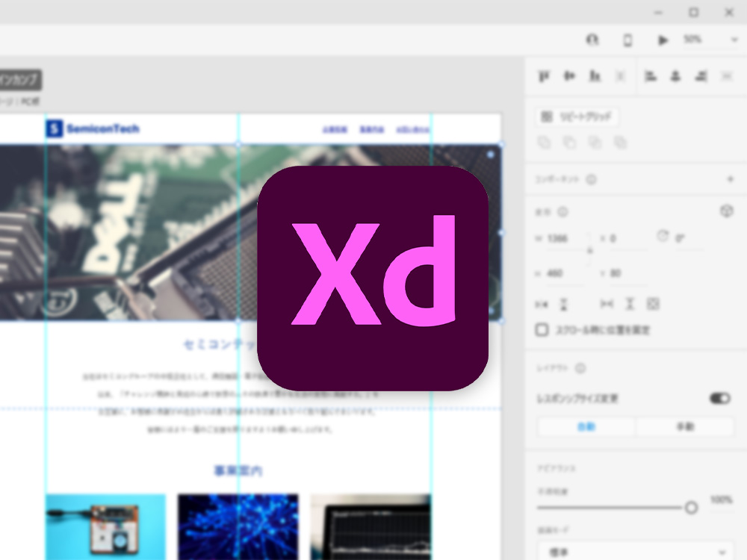Image resolution: width=747 pixels, height=560 pixels.
Task: Open mobile device preview
Action: coord(628,40)
